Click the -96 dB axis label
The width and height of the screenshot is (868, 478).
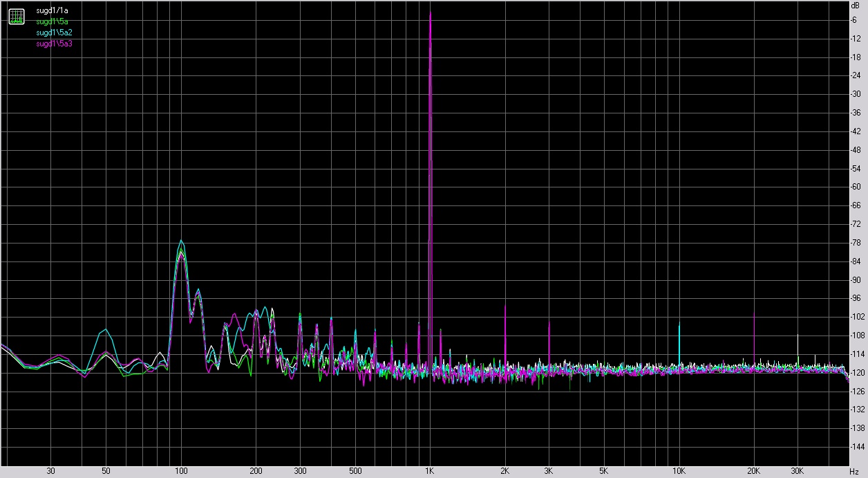[x=857, y=299]
